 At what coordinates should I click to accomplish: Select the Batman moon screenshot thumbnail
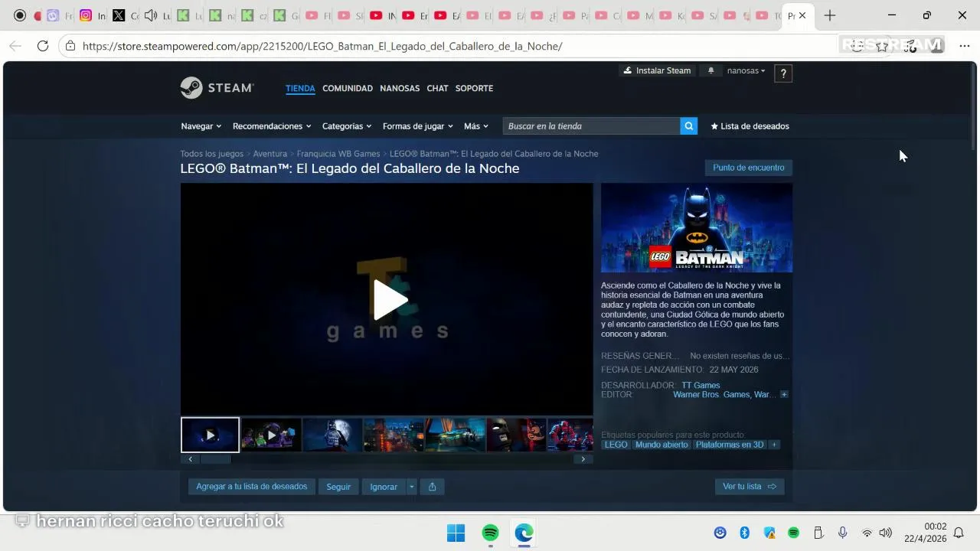tap(332, 435)
